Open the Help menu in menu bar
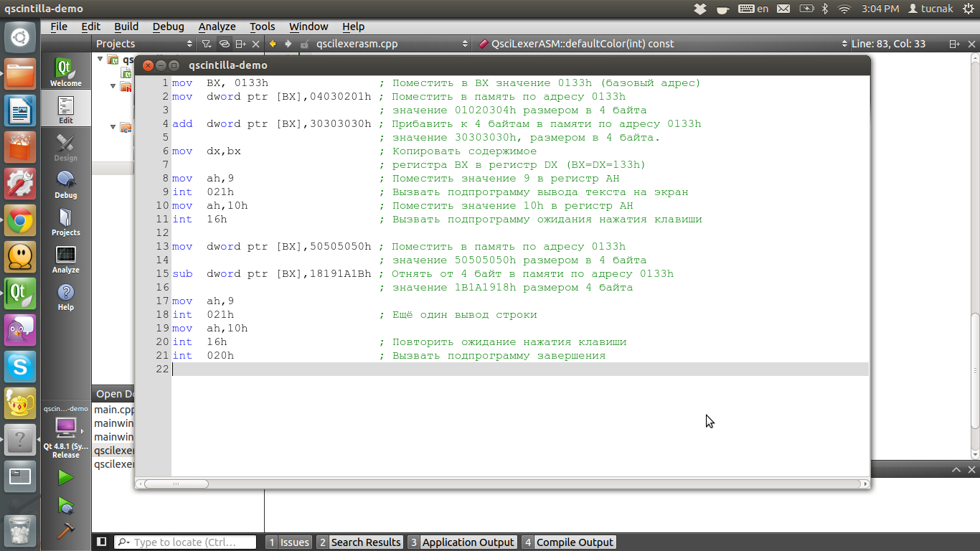The height and width of the screenshot is (551, 980). pos(353,27)
